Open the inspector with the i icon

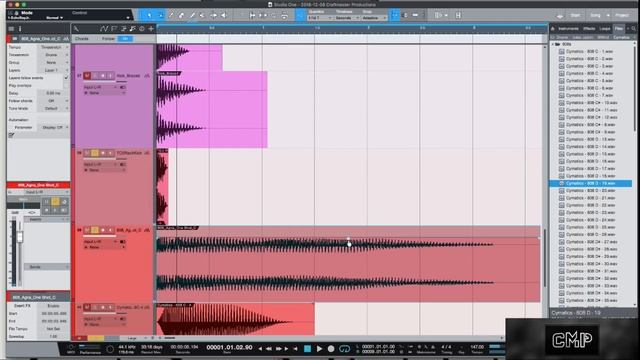[20, 29]
